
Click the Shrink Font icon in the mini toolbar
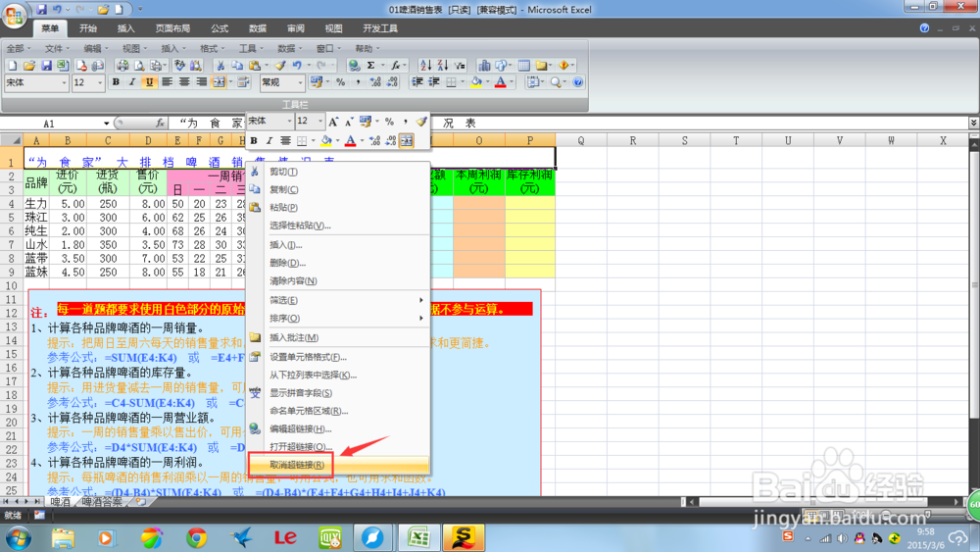[x=349, y=122]
